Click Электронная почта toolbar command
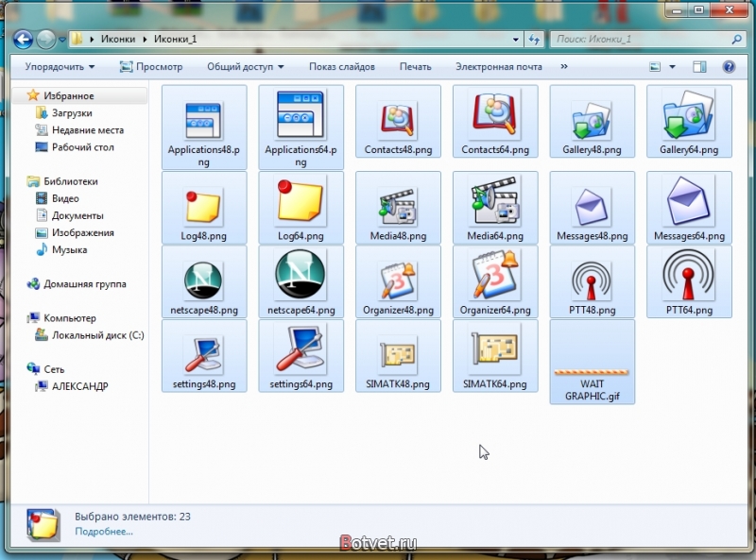The width and height of the screenshot is (756, 560). tap(499, 66)
